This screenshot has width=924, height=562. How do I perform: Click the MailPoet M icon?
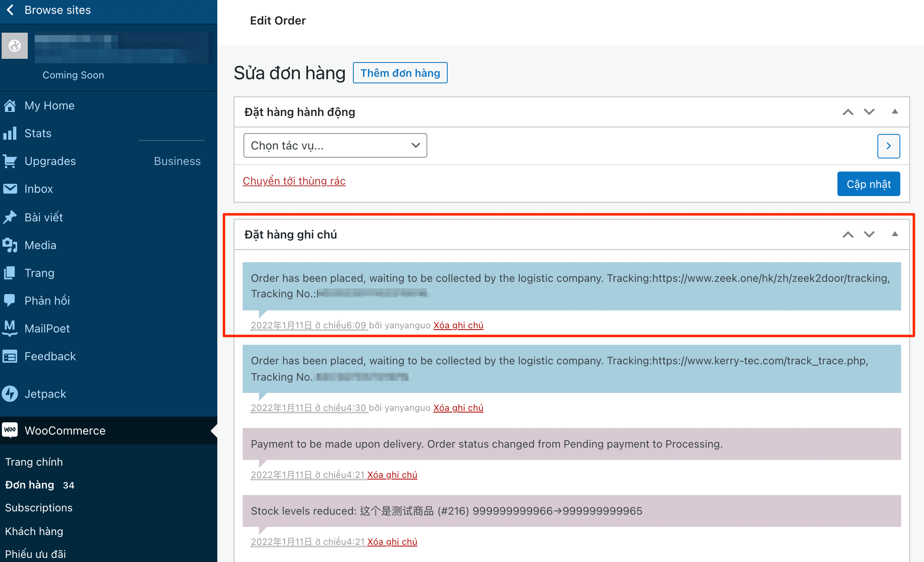tap(10, 328)
